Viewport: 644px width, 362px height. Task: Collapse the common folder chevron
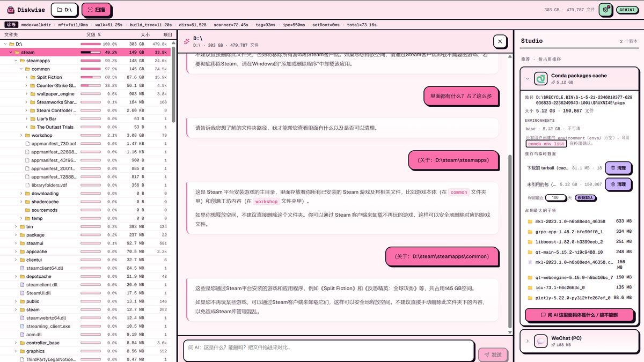[x=21, y=69]
